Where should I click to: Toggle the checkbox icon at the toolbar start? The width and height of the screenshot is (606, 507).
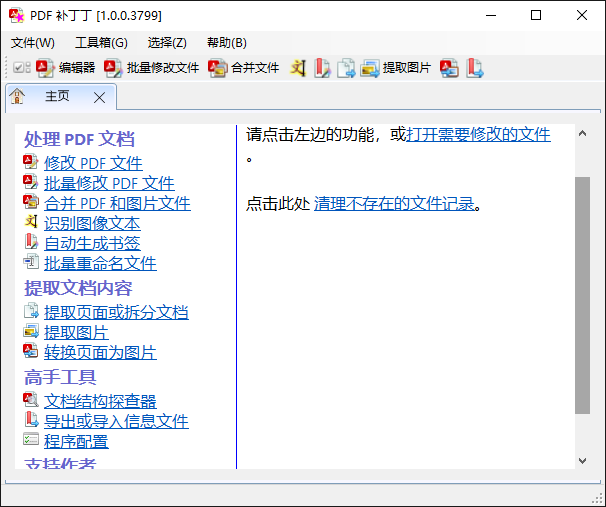pos(21,68)
